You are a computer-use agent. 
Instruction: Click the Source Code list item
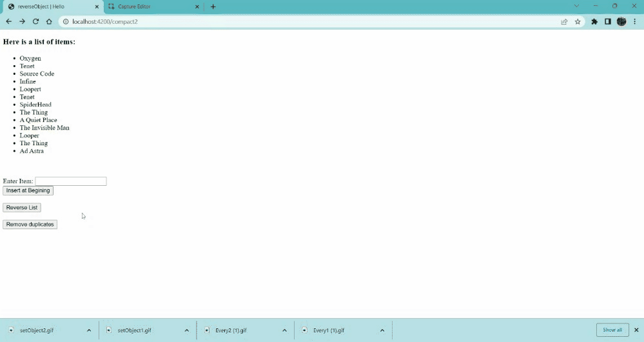[37, 74]
